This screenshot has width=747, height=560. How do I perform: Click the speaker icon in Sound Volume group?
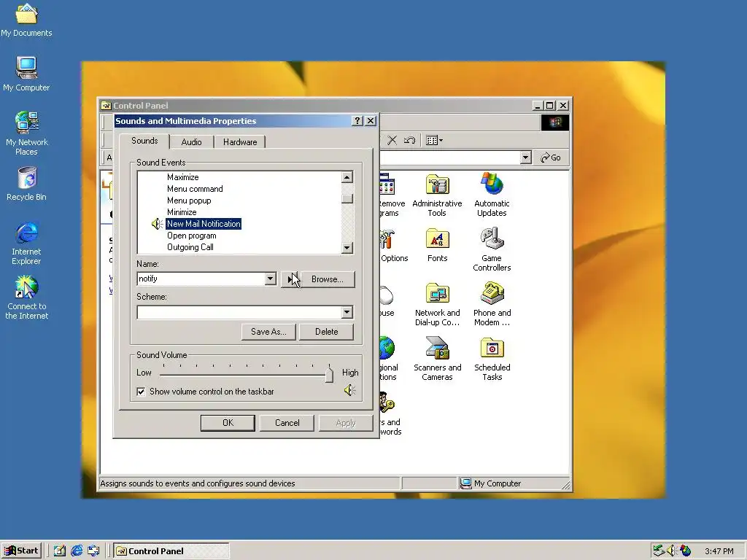[x=349, y=391]
